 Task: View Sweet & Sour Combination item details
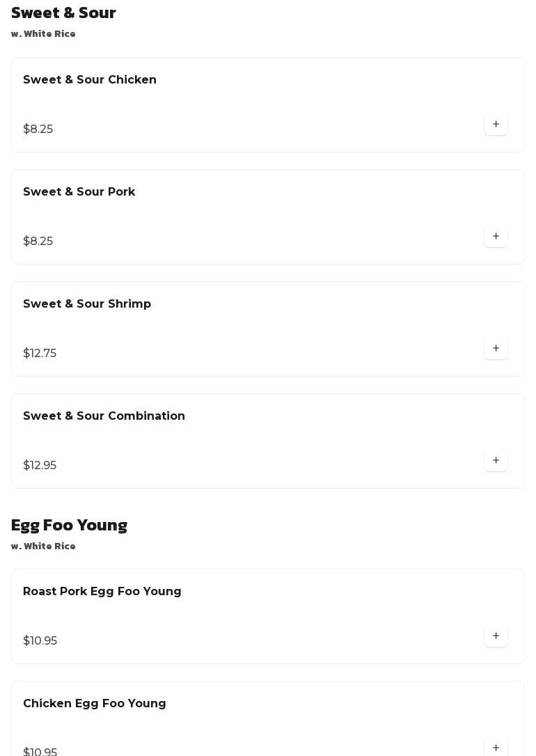(104, 416)
